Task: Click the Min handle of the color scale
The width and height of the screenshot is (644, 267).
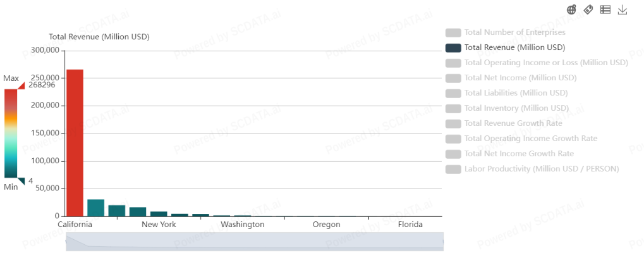Action: point(21,181)
